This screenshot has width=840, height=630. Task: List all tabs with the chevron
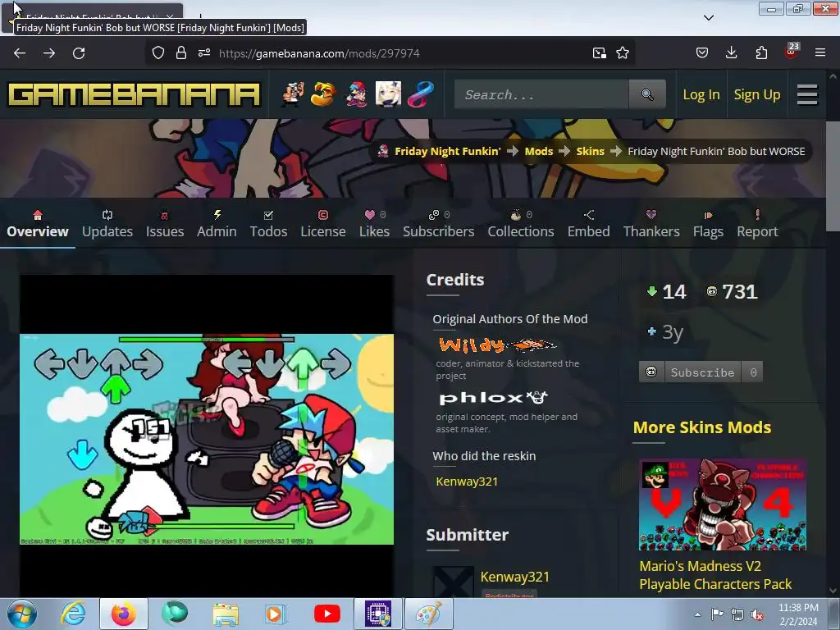pyautogui.click(x=709, y=18)
